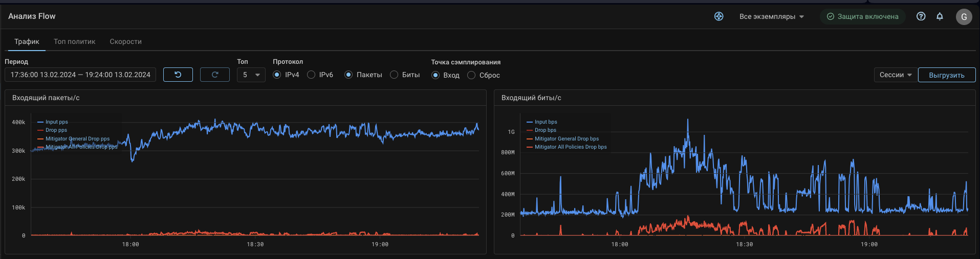Open the help question mark icon

[x=921, y=16]
